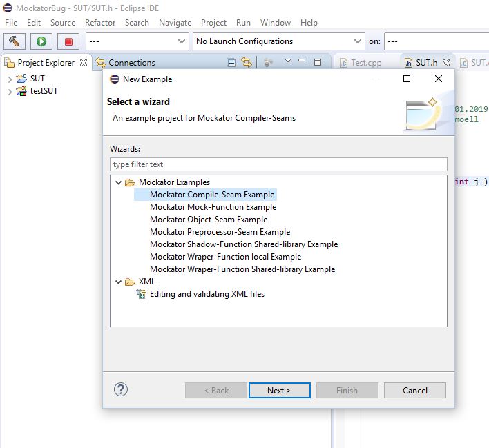Open the File menu
489x448 pixels.
11,23
